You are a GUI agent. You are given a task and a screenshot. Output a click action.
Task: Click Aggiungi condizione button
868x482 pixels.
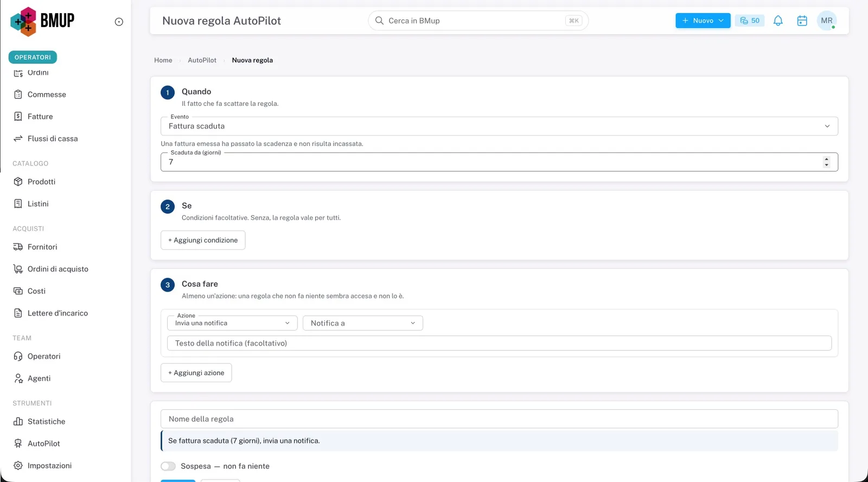point(203,240)
